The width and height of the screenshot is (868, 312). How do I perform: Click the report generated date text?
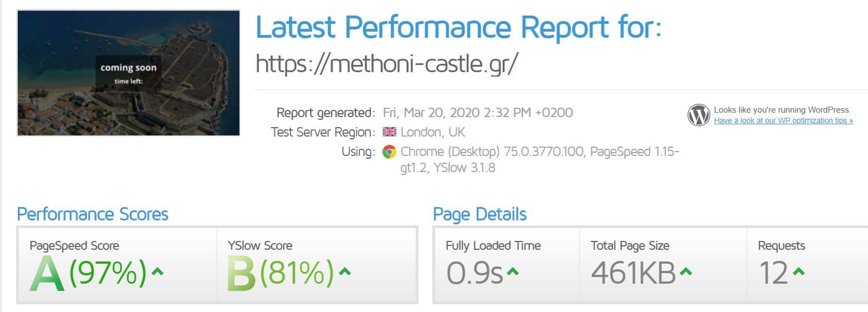click(x=478, y=113)
